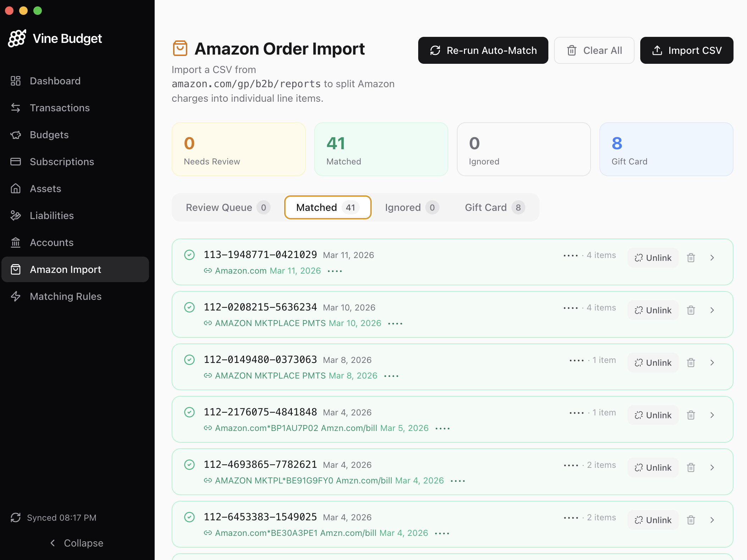Delete order 112-6453383-1549025 with trash icon
Image resolution: width=747 pixels, height=560 pixels.
pyautogui.click(x=691, y=520)
